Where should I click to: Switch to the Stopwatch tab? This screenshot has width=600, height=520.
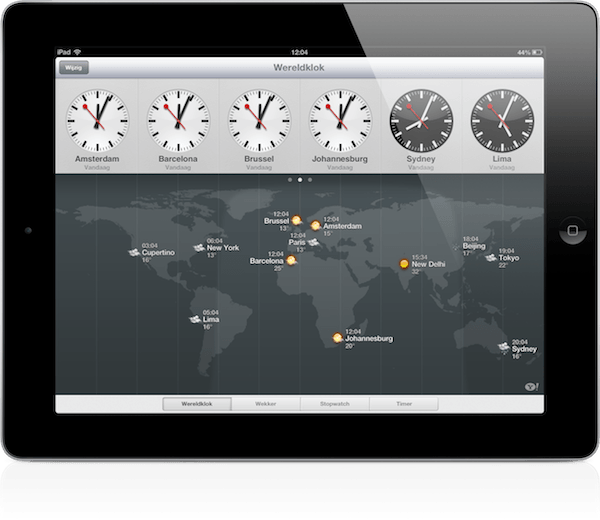pyautogui.click(x=335, y=404)
